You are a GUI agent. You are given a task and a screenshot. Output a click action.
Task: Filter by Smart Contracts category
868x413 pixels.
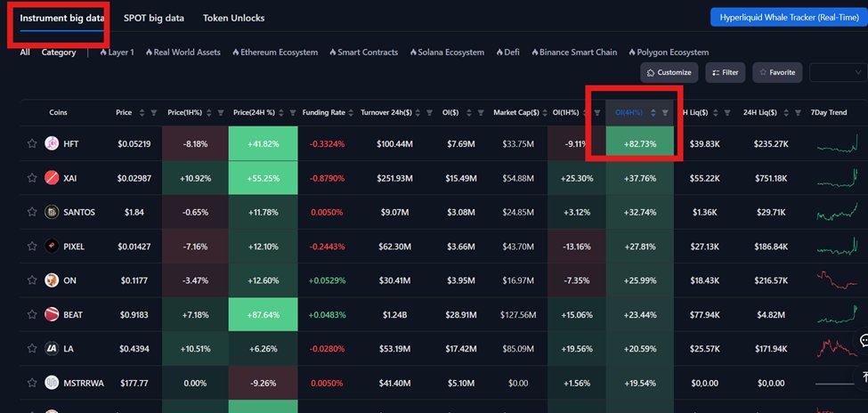coord(364,52)
